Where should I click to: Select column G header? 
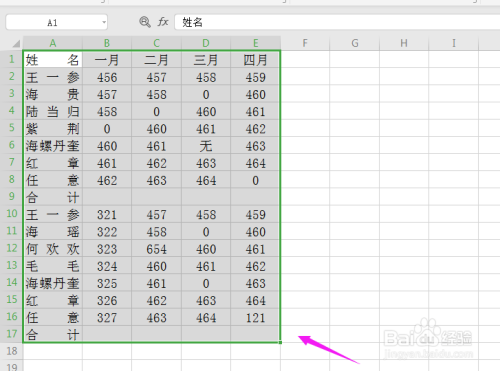tap(354, 43)
